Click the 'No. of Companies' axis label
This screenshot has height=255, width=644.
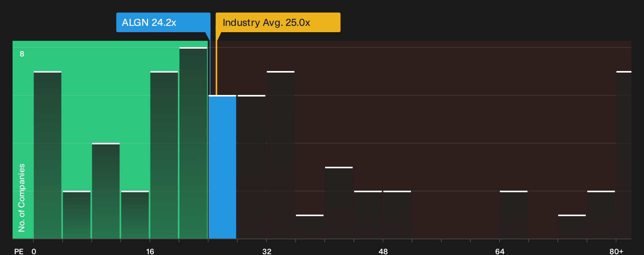(x=22, y=197)
